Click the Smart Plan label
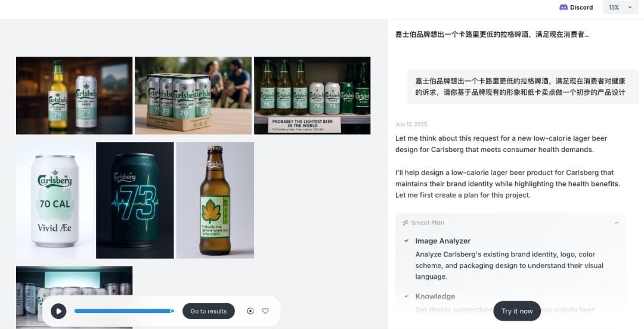The height and width of the screenshot is (329, 644). (428, 223)
